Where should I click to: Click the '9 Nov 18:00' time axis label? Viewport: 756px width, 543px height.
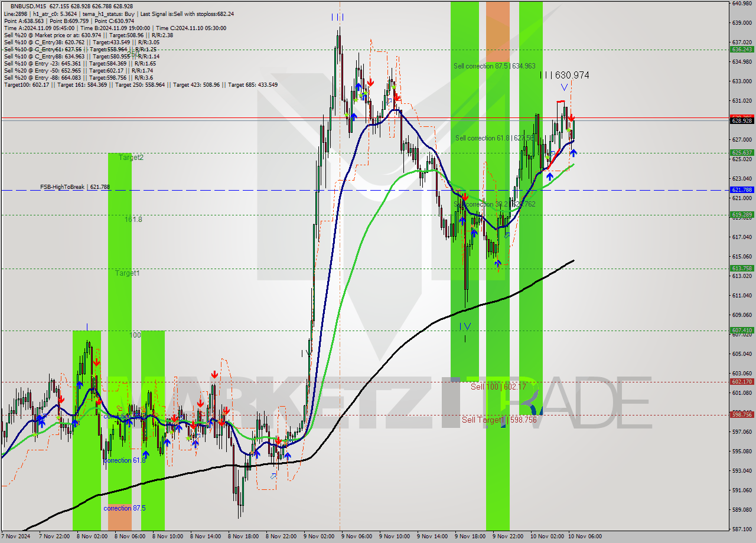471,537
